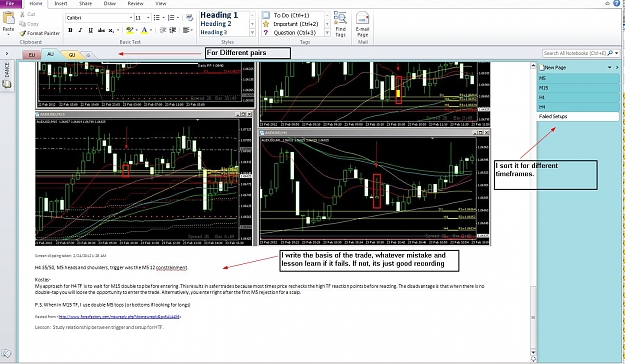Image resolution: width=625 pixels, height=364 pixels.
Task: Open the pasted-from source hyperlink
Action: (119, 317)
